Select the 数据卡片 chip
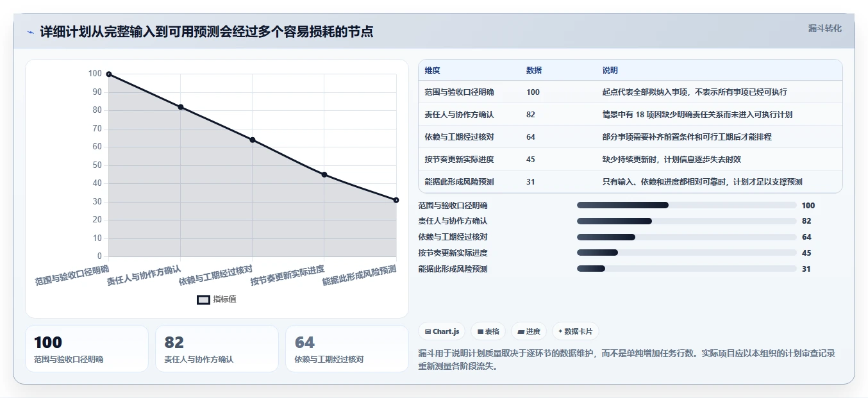 click(575, 331)
